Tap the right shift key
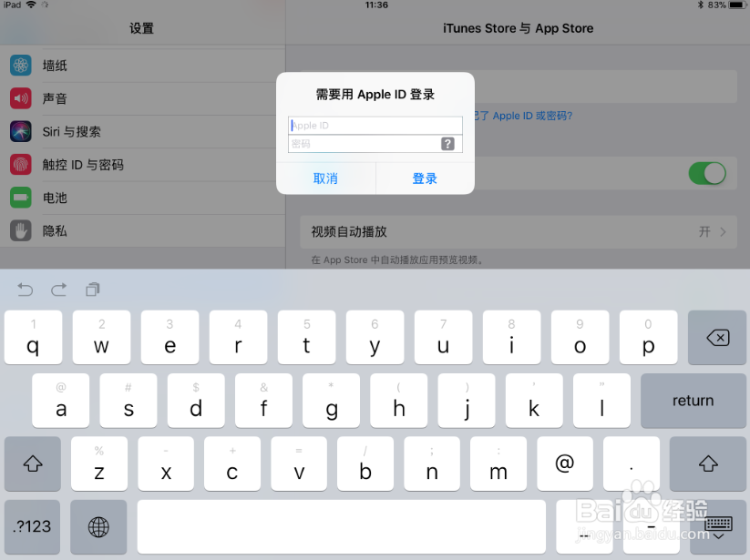The width and height of the screenshot is (750, 560). [x=708, y=463]
